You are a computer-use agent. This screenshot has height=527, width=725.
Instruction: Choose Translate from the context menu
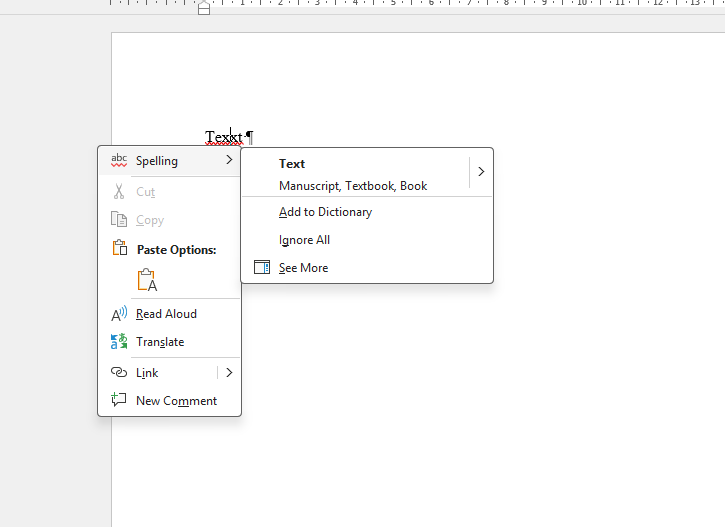click(x=169, y=342)
